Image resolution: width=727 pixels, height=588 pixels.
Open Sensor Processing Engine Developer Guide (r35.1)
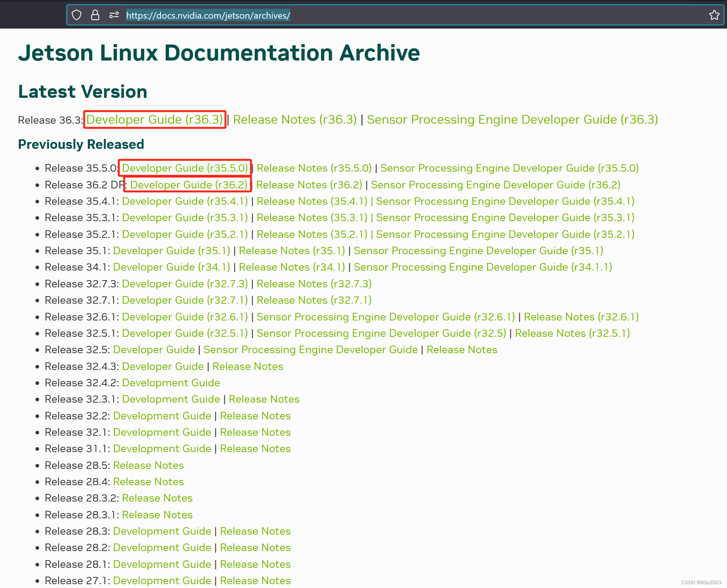(x=478, y=251)
